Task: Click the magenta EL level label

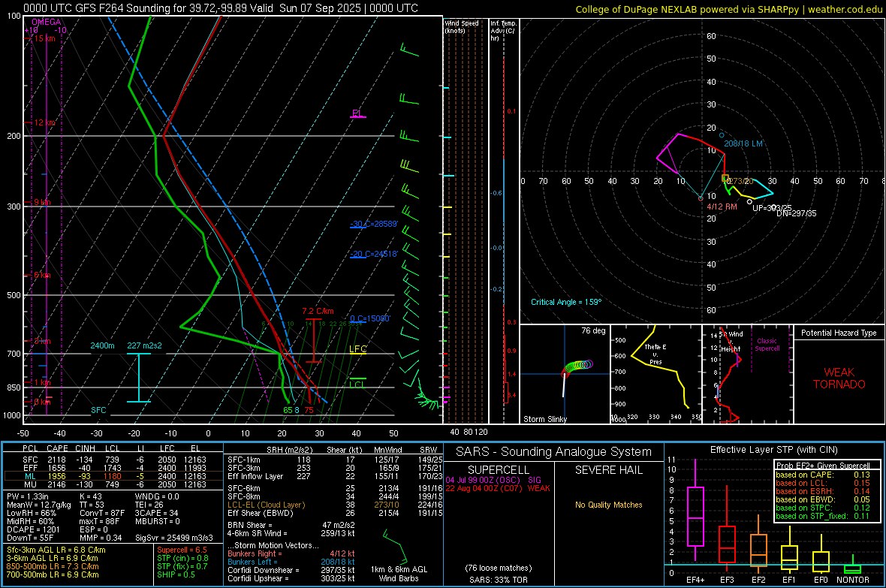Action: coord(357,113)
